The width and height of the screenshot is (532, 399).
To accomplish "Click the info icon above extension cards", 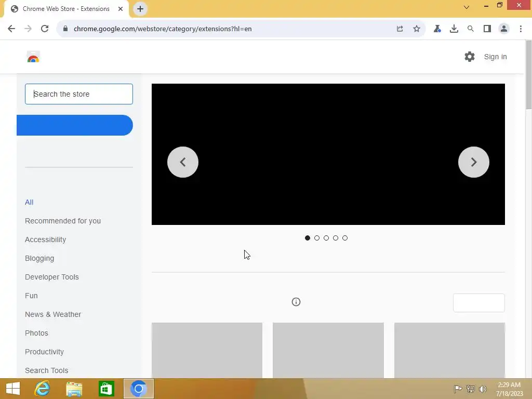I will point(296,302).
